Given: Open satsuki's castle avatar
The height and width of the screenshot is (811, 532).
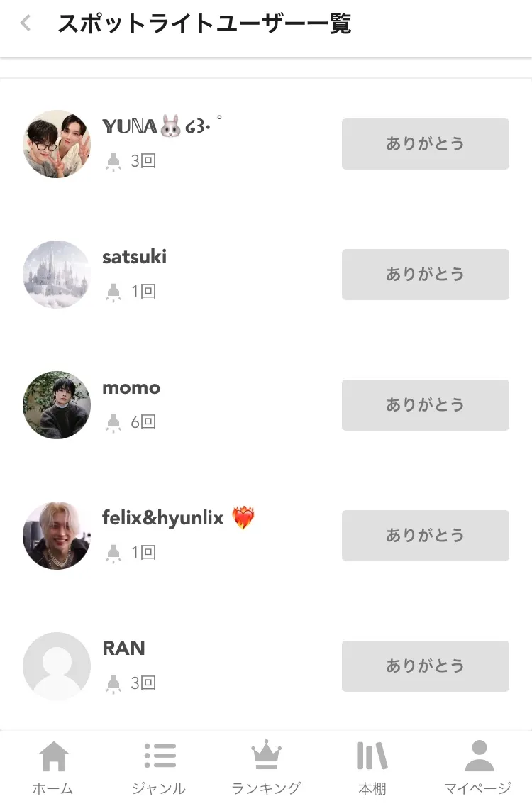Looking at the screenshot, I should pos(57,275).
